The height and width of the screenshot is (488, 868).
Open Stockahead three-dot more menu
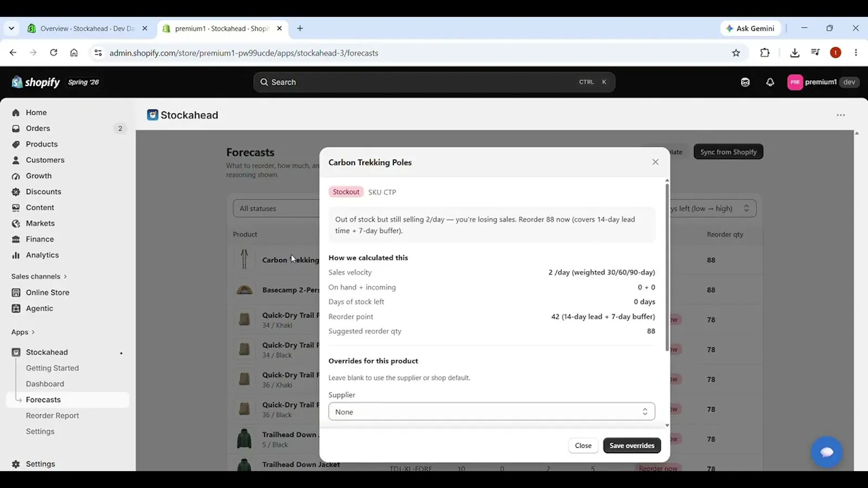tap(840, 115)
